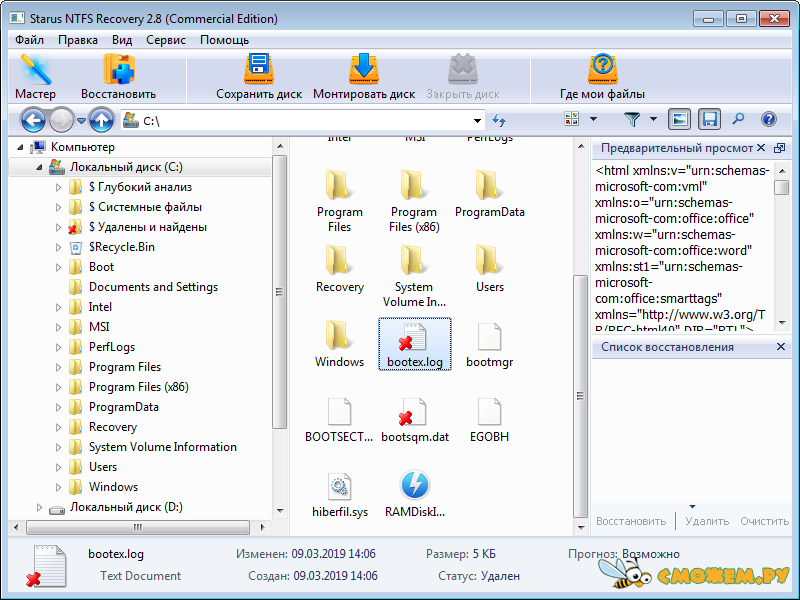The image size is (800, 600).
Task: Navigate up one folder level
Action: click(101, 121)
